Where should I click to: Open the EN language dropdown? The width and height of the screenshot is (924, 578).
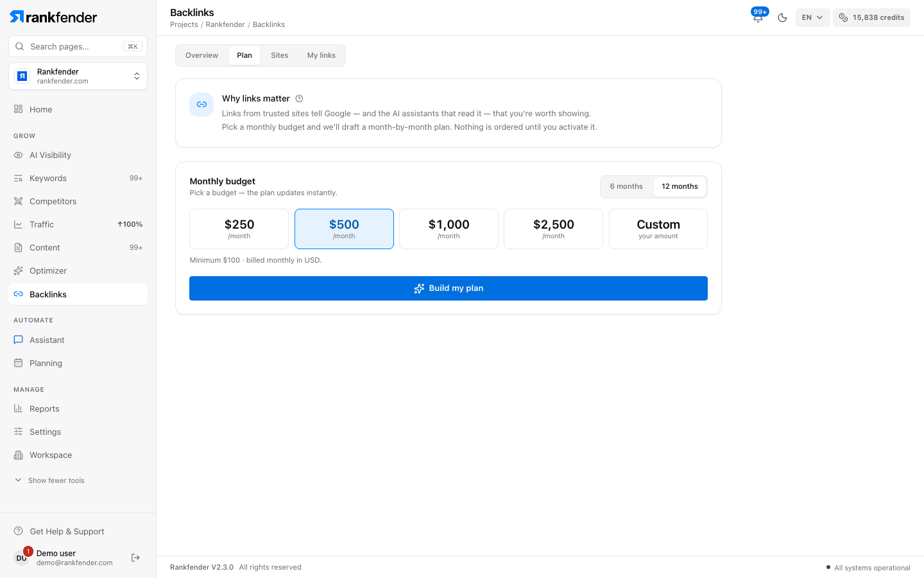[812, 17]
